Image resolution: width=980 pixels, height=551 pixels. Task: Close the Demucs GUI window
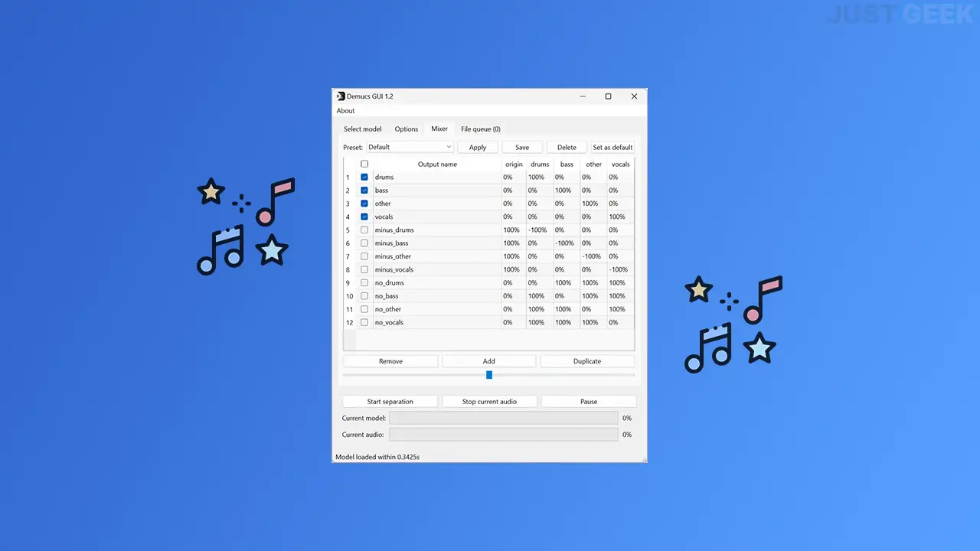pyautogui.click(x=634, y=96)
